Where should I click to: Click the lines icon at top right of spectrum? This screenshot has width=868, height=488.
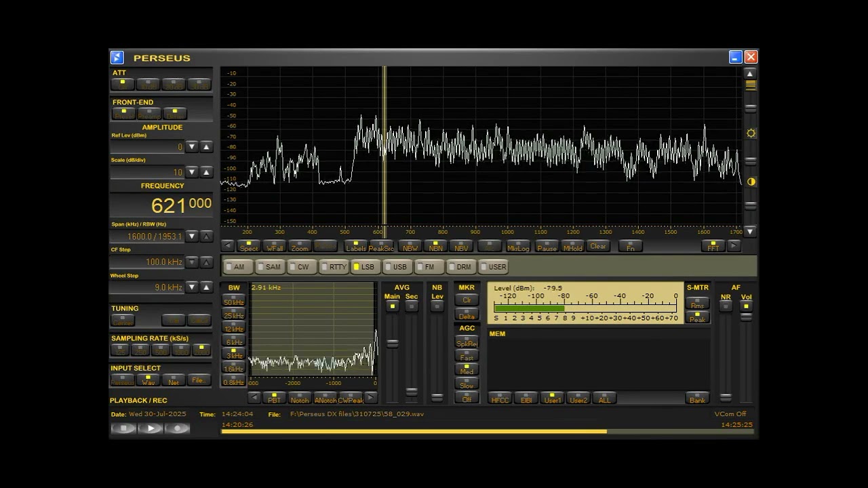(x=751, y=85)
